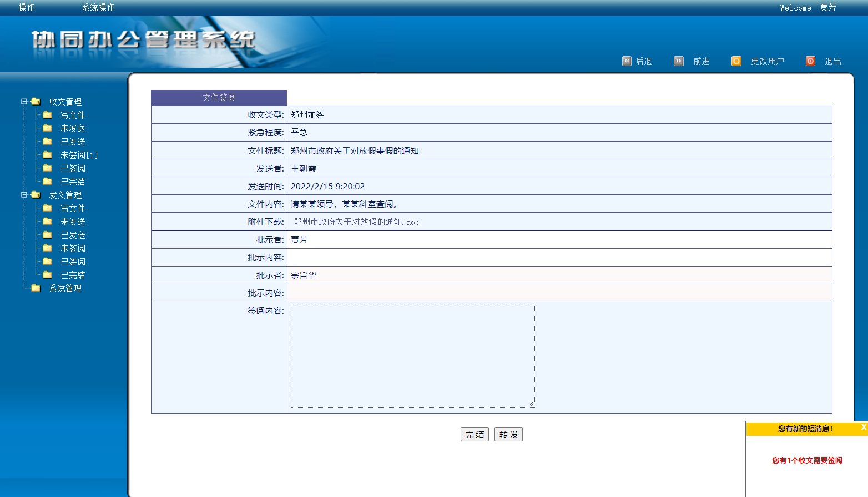Click reviewer name 贾芳 in table
Viewport: 868px width, 497px height.
[x=299, y=239]
